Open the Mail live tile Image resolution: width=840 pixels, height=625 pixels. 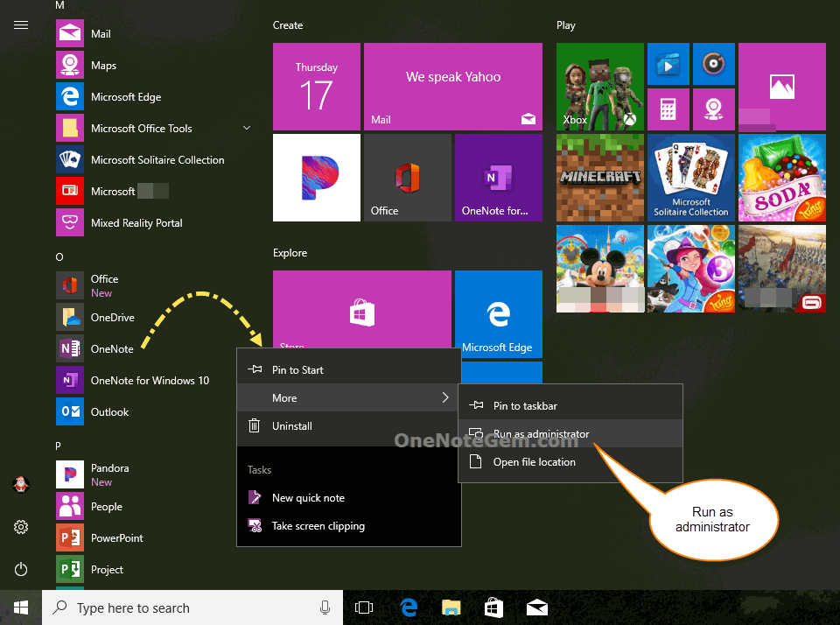pos(452,87)
